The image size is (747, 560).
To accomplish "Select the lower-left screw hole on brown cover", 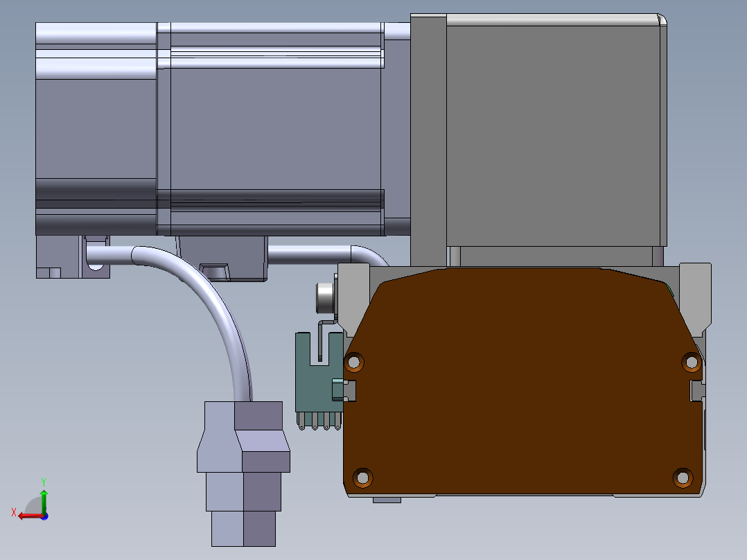I will click(362, 478).
